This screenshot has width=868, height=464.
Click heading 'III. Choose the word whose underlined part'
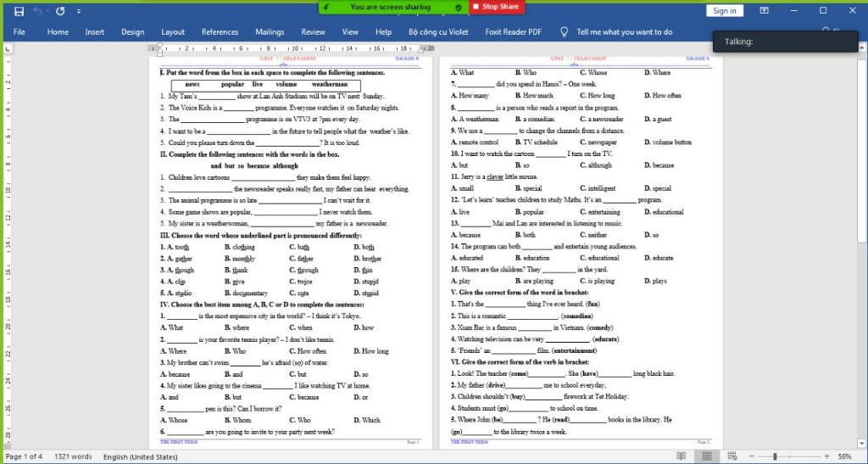coord(261,235)
